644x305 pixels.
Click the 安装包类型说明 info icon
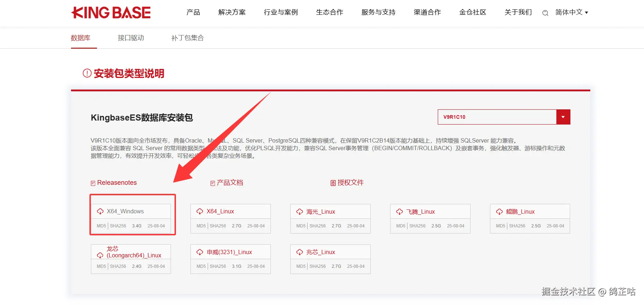coord(87,73)
